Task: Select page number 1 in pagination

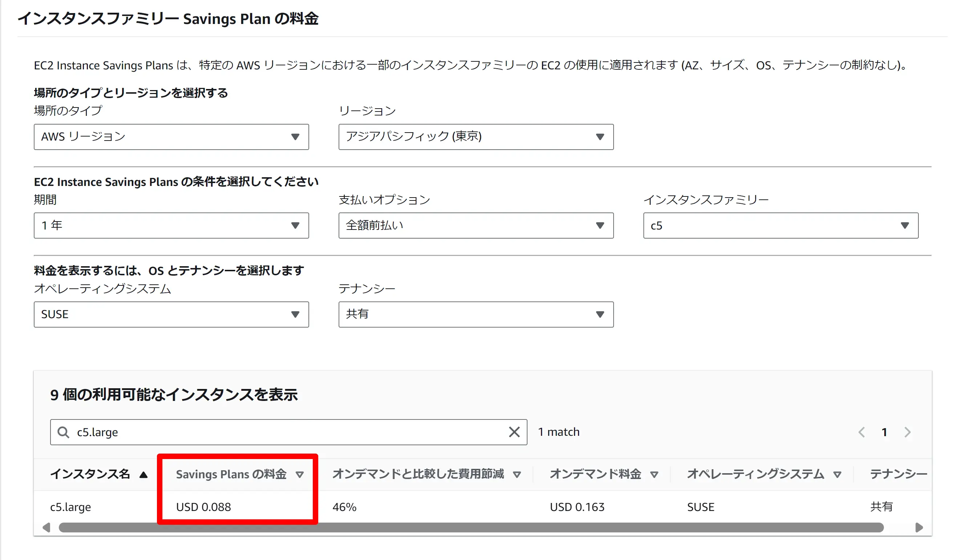Action: tap(884, 432)
